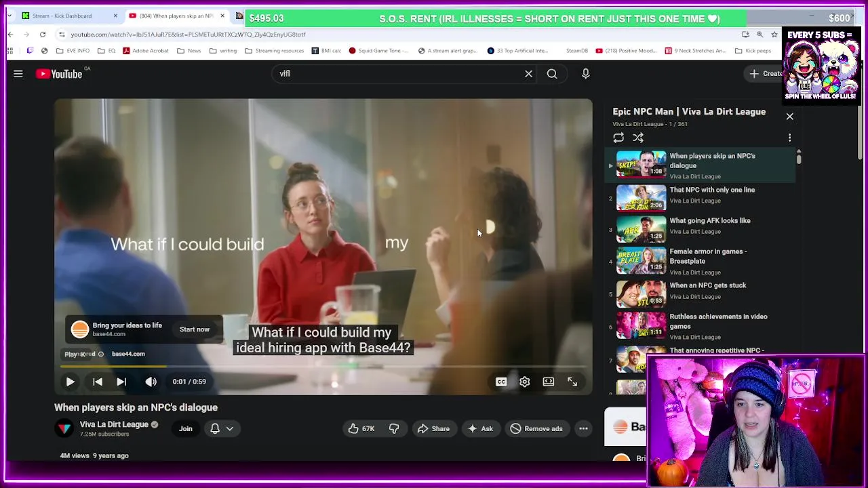
Task: Click Start now on the ad
Action: click(x=195, y=329)
